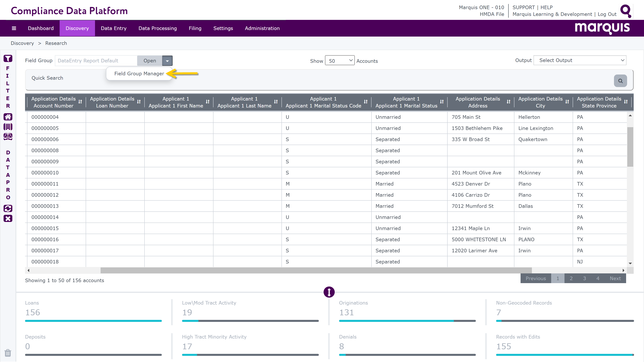Click the Marquis Learning & Development text

click(552, 14)
